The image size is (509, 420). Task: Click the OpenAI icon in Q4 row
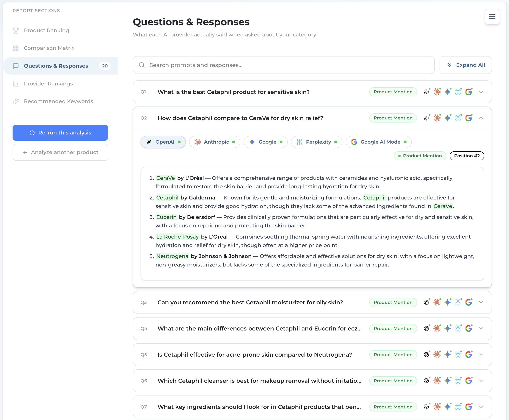(x=427, y=328)
